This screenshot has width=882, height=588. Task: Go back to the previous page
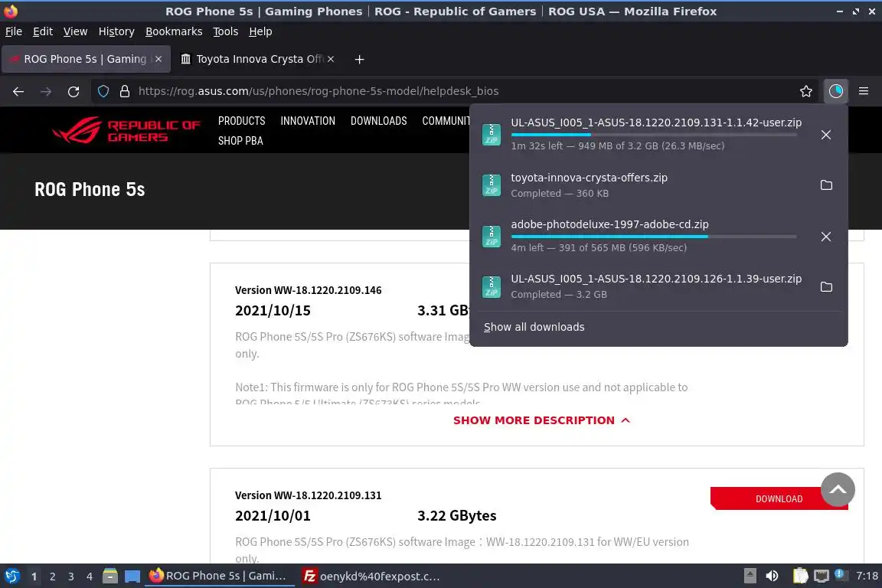tap(18, 91)
